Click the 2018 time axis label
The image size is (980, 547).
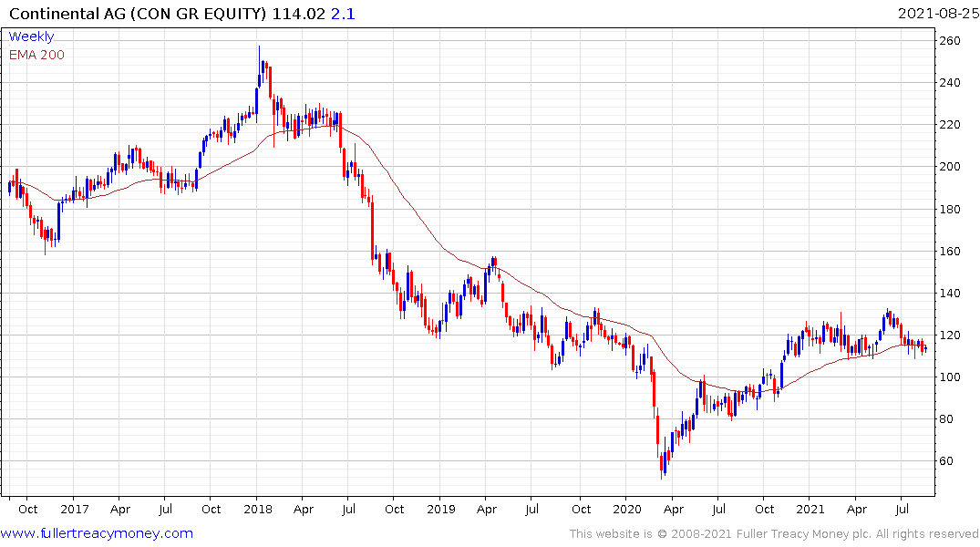click(x=258, y=510)
